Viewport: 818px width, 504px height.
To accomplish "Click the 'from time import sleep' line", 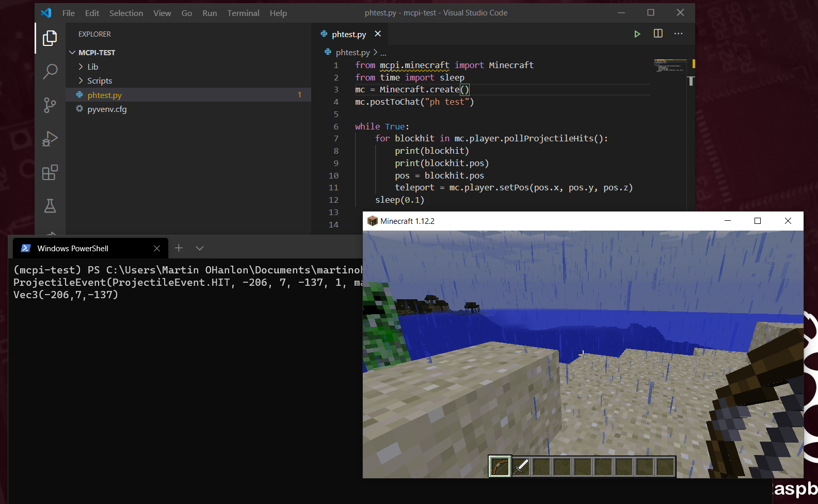I will [x=410, y=77].
